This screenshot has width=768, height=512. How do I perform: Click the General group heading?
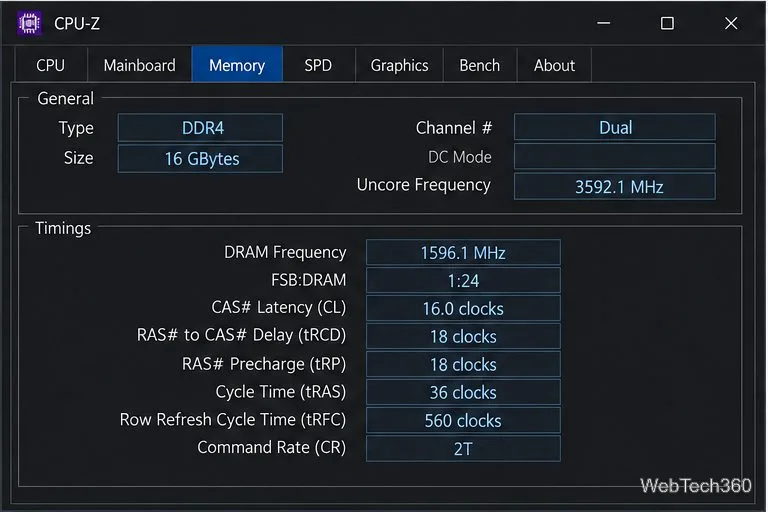pos(65,98)
